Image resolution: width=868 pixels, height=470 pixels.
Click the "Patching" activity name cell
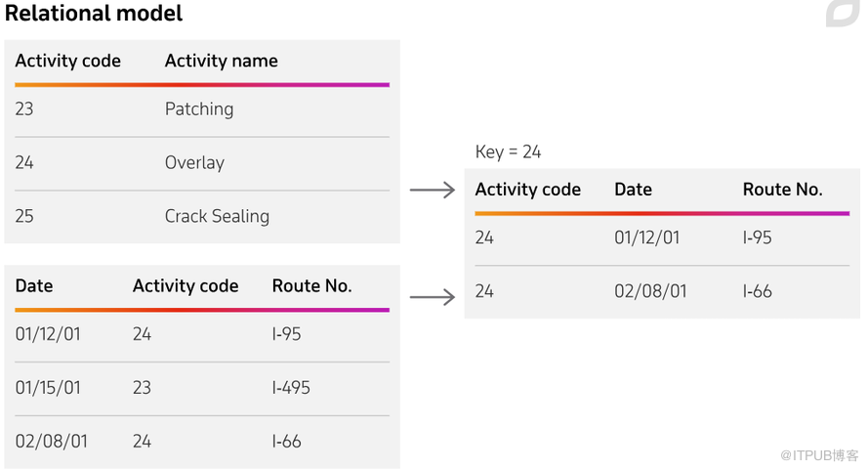coord(199,108)
